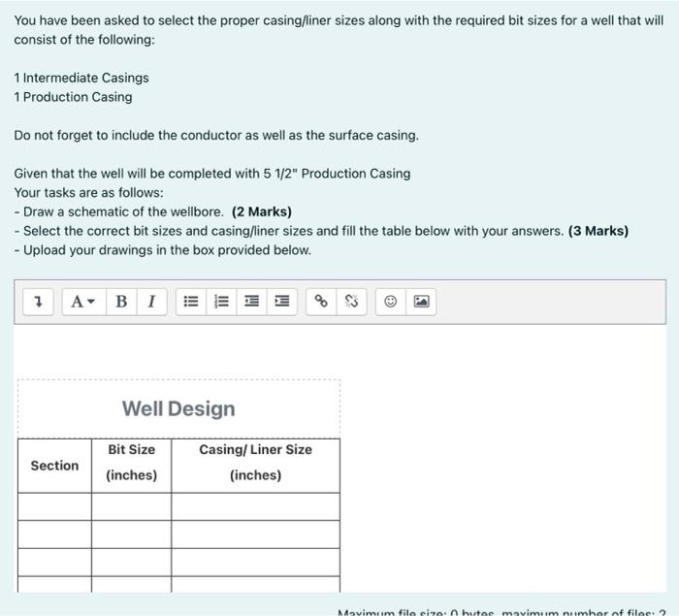Outdent the selected text
The width and height of the screenshot is (679, 616).
click(x=251, y=302)
